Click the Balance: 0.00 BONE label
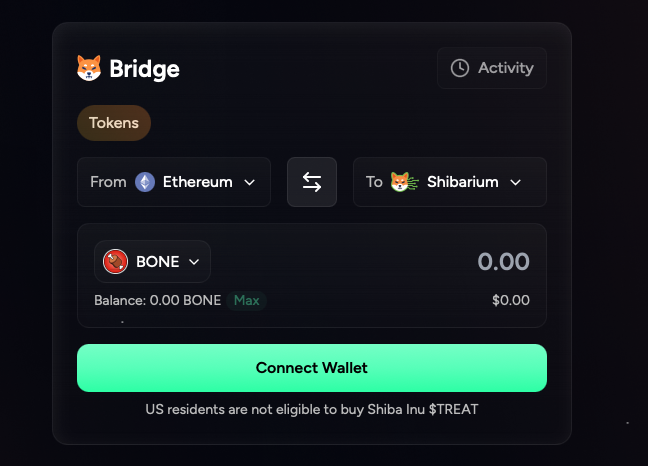This screenshot has width=648, height=466. (x=157, y=300)
